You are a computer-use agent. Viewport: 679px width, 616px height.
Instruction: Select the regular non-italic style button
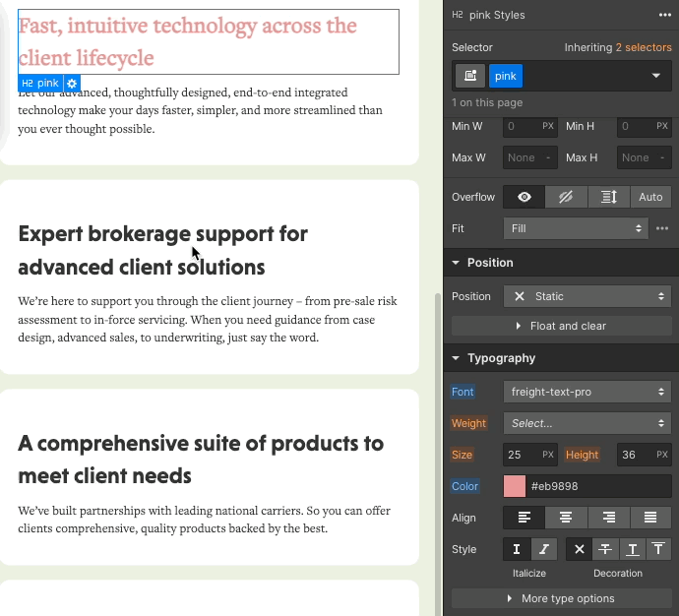[x=517, y=549]
